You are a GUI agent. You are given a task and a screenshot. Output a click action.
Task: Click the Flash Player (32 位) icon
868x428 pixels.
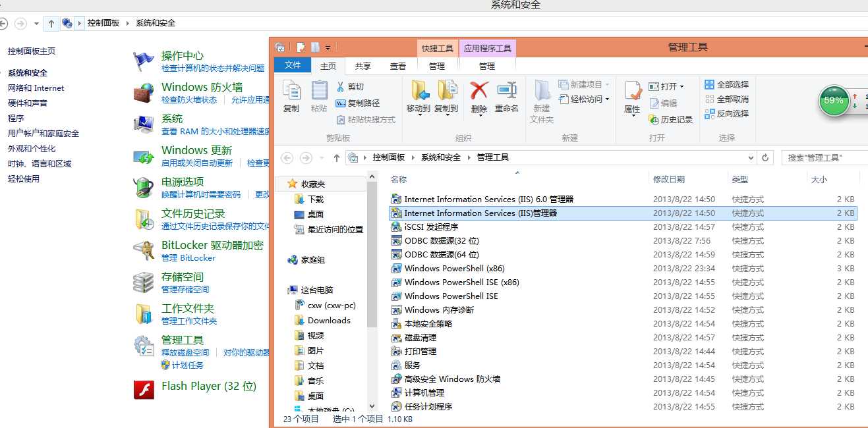[144, 390]
